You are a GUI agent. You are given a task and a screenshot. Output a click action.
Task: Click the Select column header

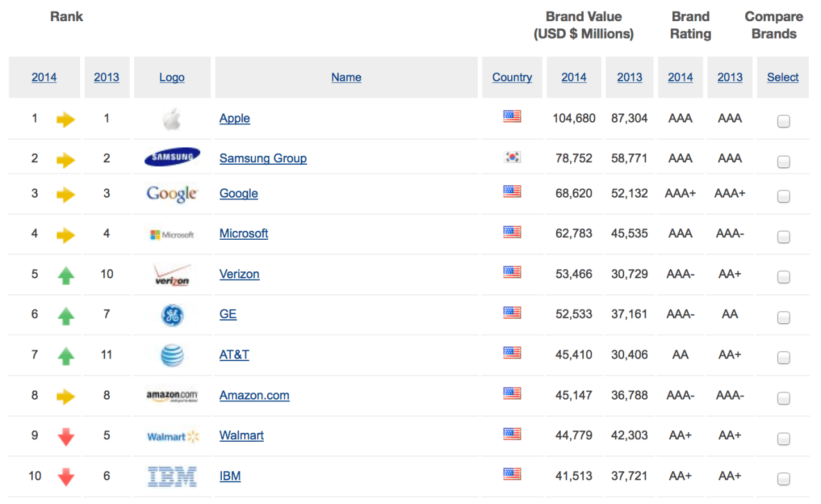tap(783, 77)
